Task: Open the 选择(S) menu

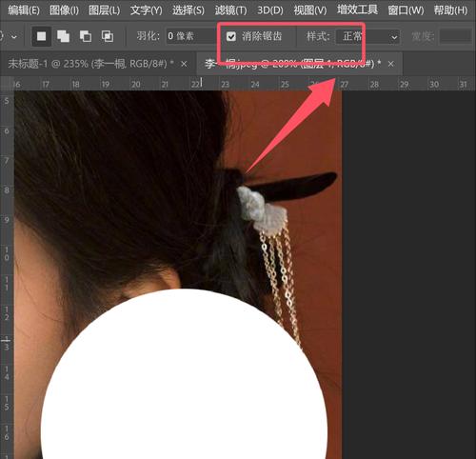Action: (188, 10)
